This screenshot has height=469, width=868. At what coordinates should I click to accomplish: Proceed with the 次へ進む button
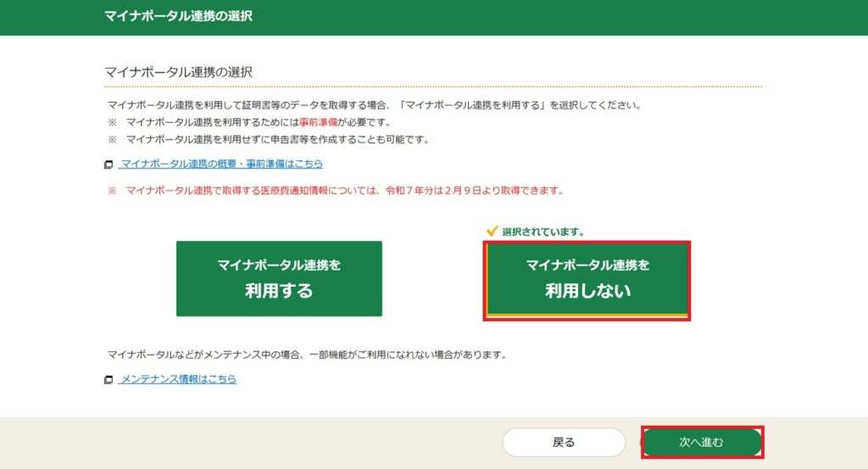[702, 443]
